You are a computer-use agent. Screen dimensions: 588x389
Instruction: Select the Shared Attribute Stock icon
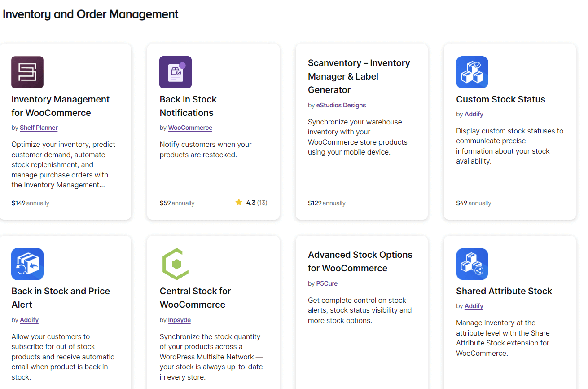(x=472, y=264)
